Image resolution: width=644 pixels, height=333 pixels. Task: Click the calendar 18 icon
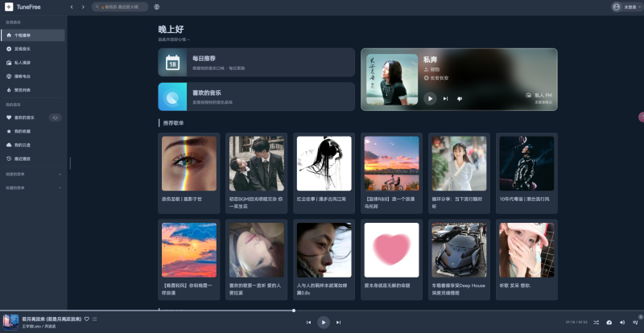[x=172, y=63]
